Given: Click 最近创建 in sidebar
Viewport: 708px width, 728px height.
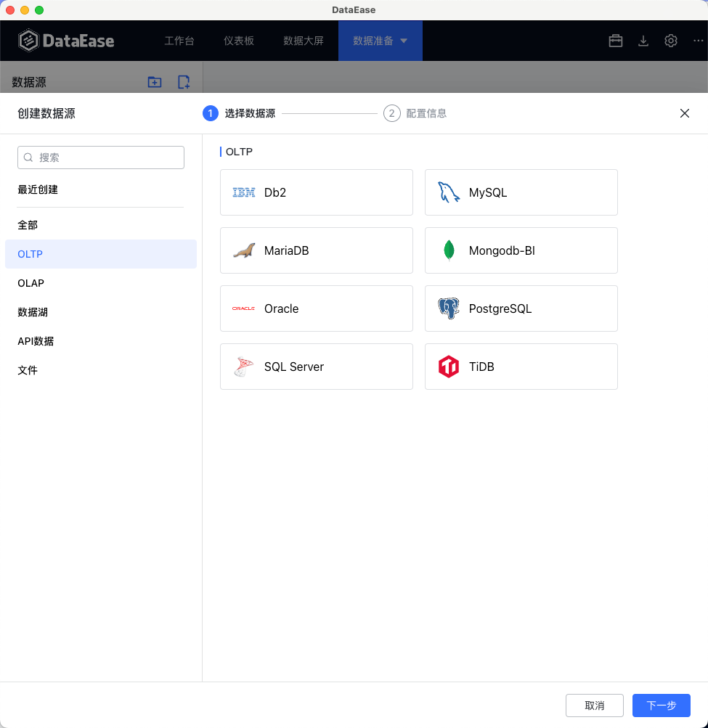Looking at the screenshot, I should tap(38, 189).
